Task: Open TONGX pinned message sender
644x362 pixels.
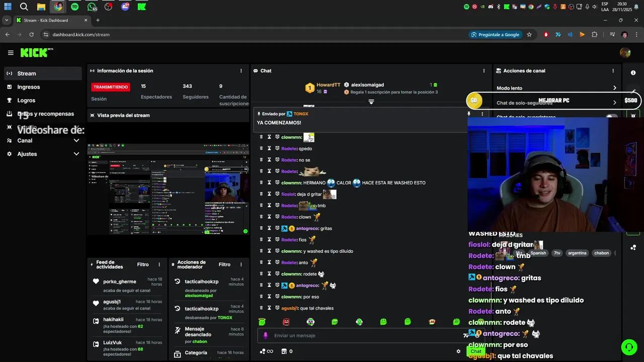Action: click(x=301, y=114)
